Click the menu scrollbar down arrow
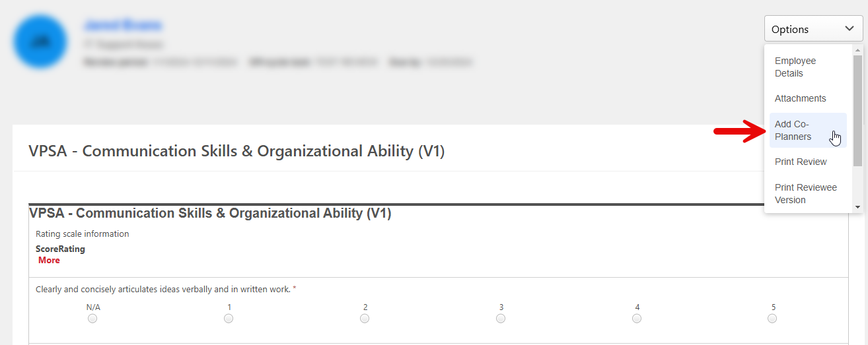The width and height of the screenshot is (868, 345). pyautogui.click(x=857, y=207)
